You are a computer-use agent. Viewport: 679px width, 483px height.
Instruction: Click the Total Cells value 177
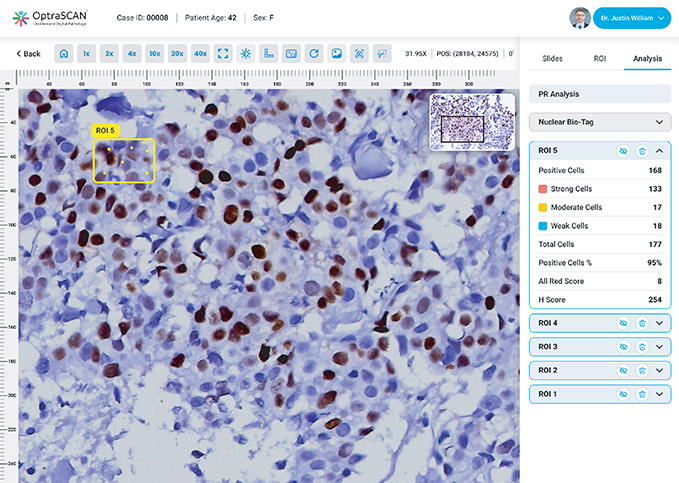[655, 244]
